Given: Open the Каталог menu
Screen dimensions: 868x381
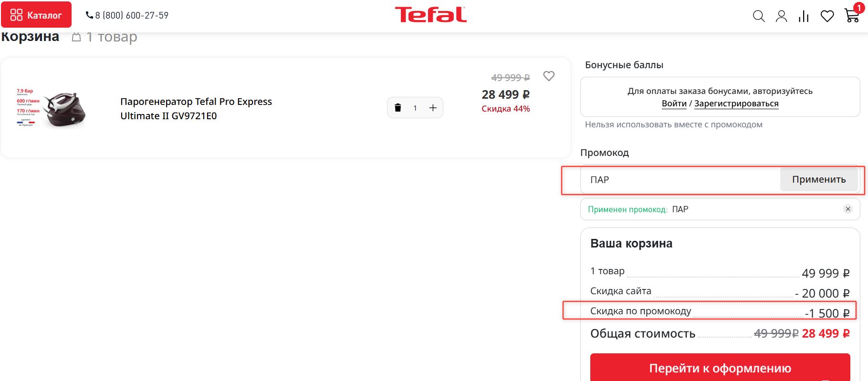Looking at the screenshot, I should 36,15.
